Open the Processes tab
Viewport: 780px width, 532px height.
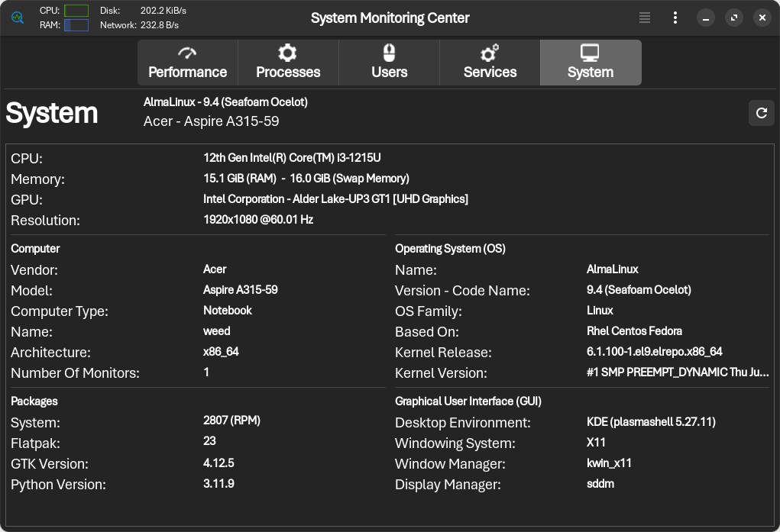288,63
